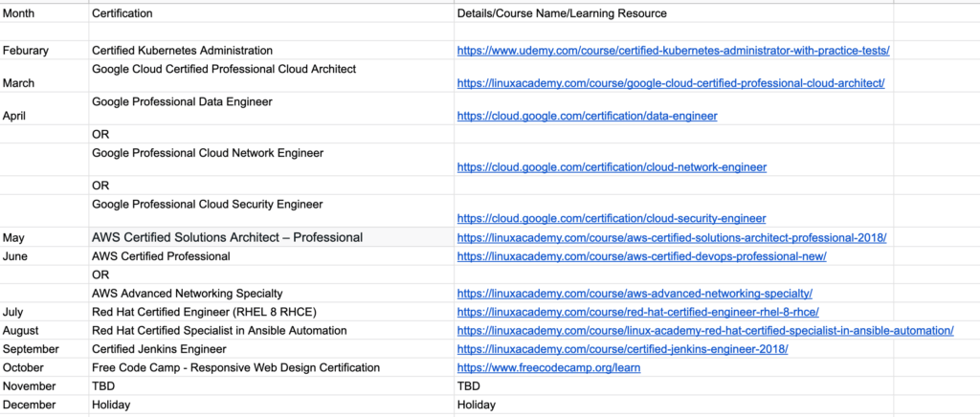Select 'AWS Certified Solutions Architect – Professional' cell
This screenshot has height=417, width=980.
(x=271, y=237)
